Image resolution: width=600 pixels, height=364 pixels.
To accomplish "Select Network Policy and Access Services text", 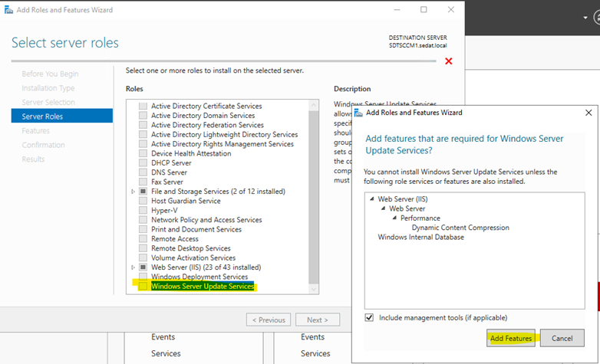I will pos(206,220).
